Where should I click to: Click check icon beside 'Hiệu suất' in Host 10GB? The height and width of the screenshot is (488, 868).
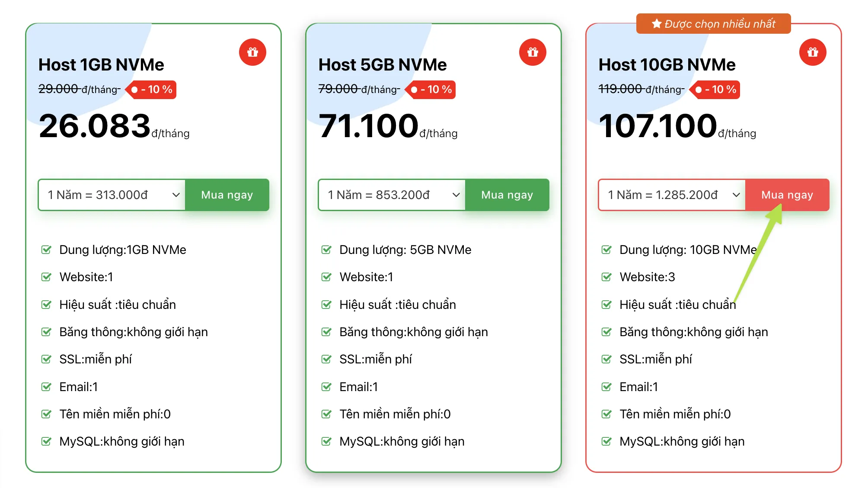tap(606, 305)
